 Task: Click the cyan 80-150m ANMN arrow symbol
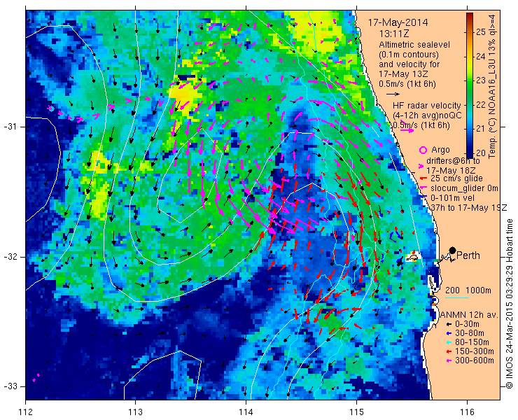[449, 342]
